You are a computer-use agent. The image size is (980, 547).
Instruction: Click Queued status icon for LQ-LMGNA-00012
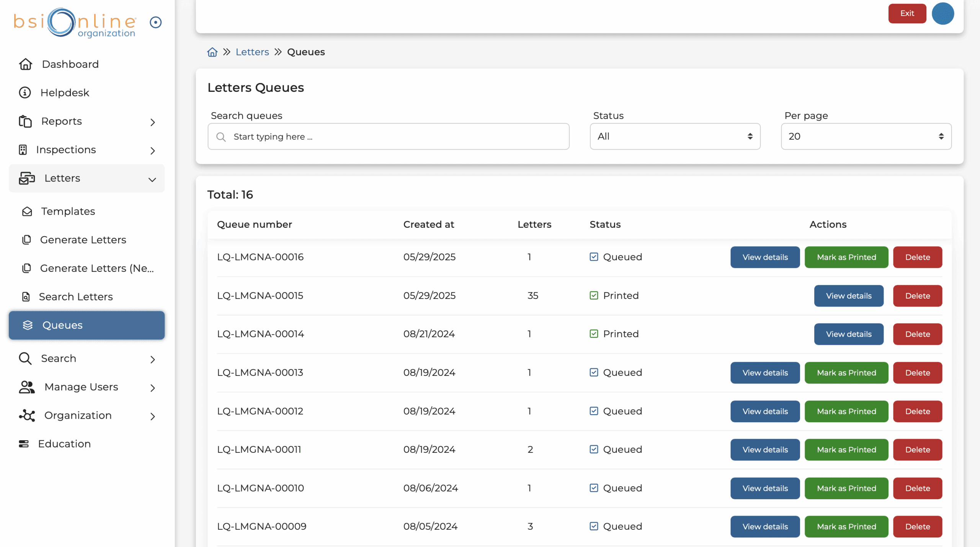594,411
